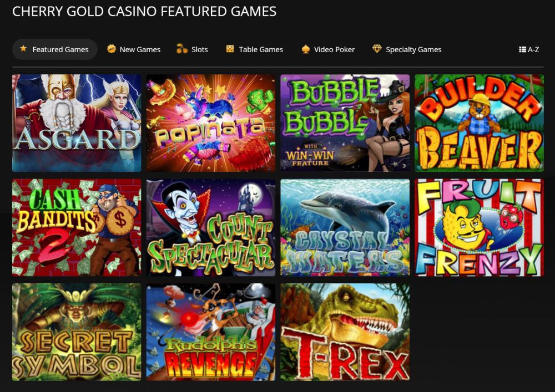
Task: Click the dice icon for Table Games
Action: point(230,49)
